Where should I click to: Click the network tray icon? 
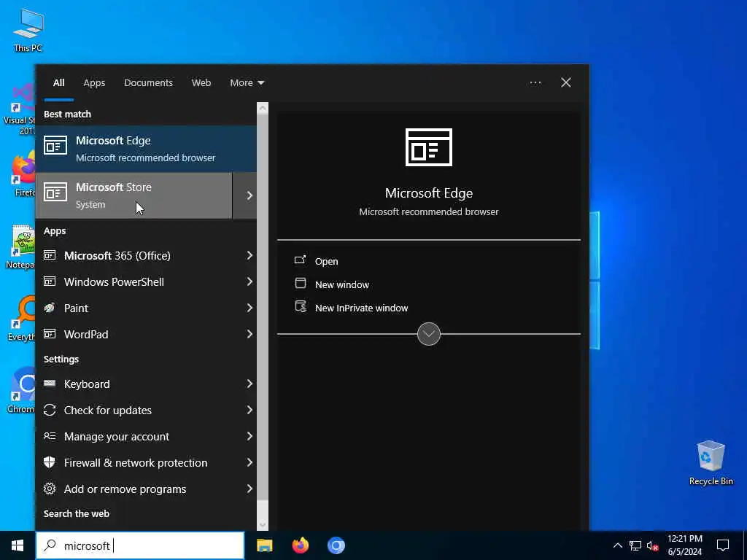(635, 545)
